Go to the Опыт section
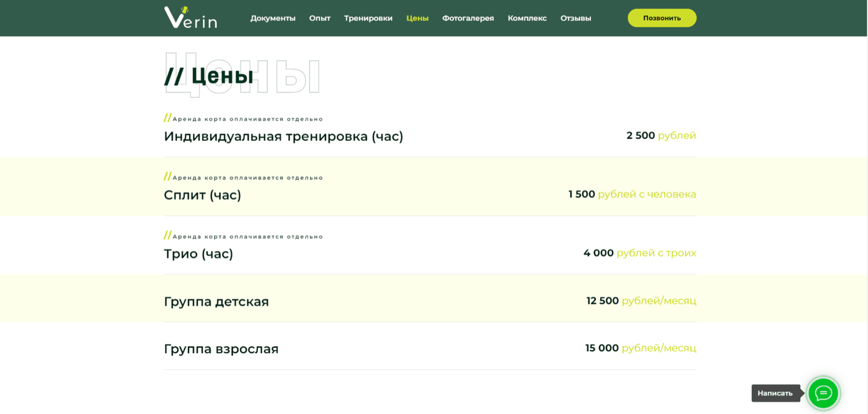Image resolution: width=868 pixels, height=414 pixels. 320,18
